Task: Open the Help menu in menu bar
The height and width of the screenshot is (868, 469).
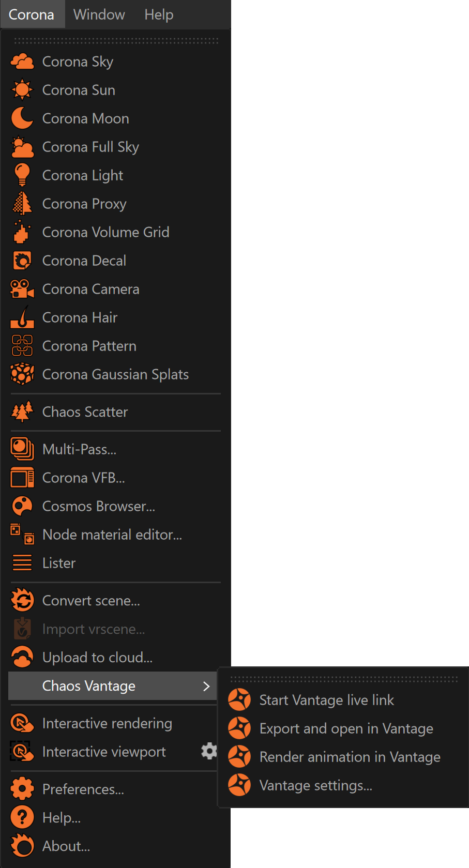Action: click(x=159, y=14)
